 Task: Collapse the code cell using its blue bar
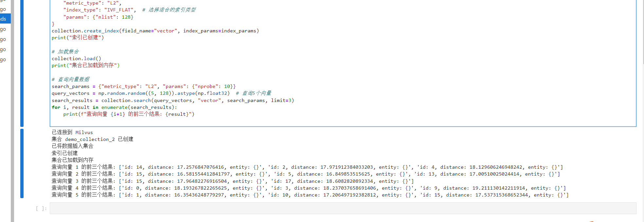pos(22,63)
